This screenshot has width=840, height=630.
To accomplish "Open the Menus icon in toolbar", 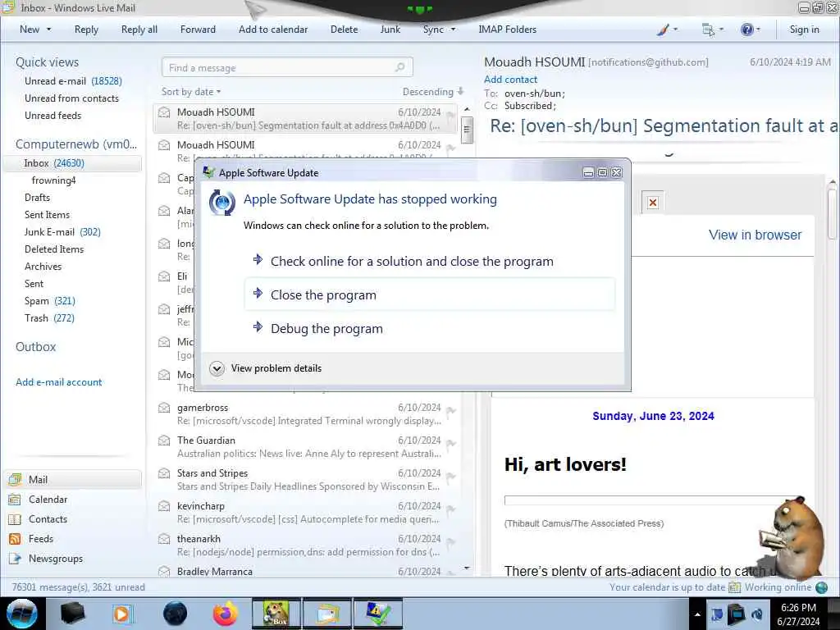I will pyautogui.click(x=708, y=30).
